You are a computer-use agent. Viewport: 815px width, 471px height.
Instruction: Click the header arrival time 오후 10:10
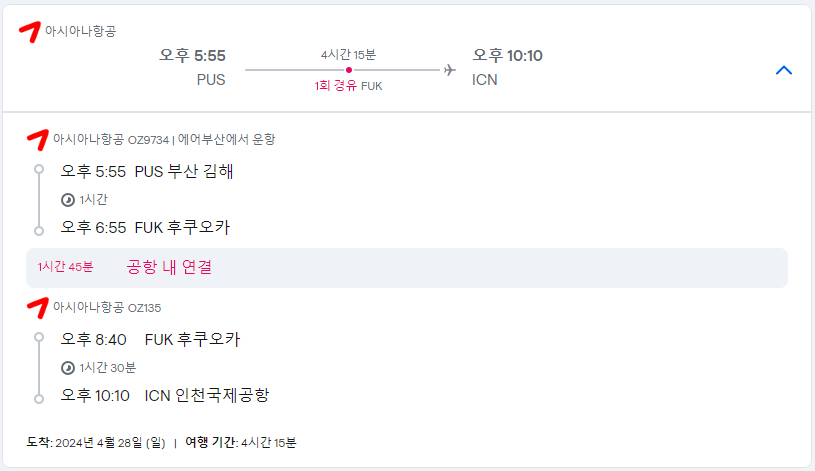pyautogui.click(x=507, y=55)
